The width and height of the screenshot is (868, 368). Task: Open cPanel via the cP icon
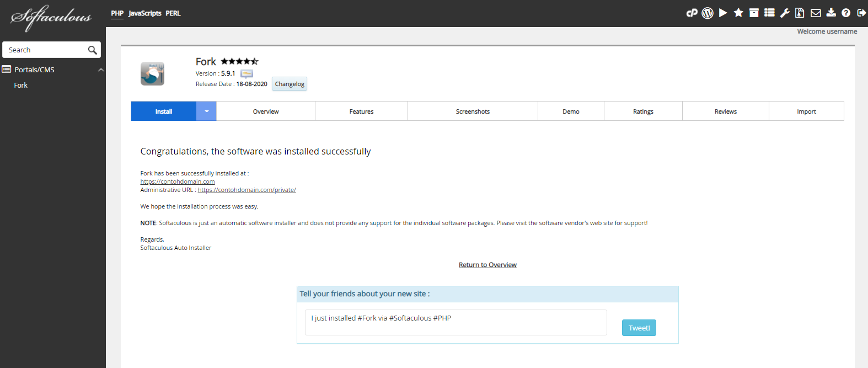pos(692,13)
